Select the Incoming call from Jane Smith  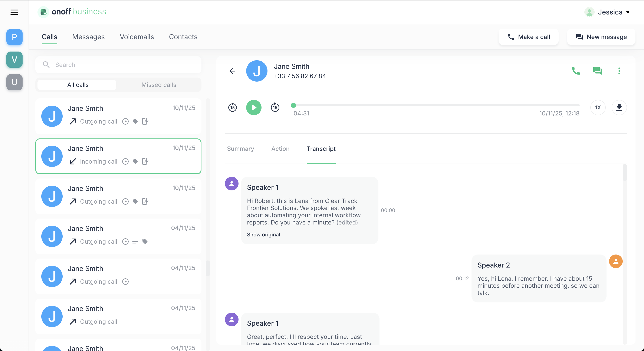[118, 156]
